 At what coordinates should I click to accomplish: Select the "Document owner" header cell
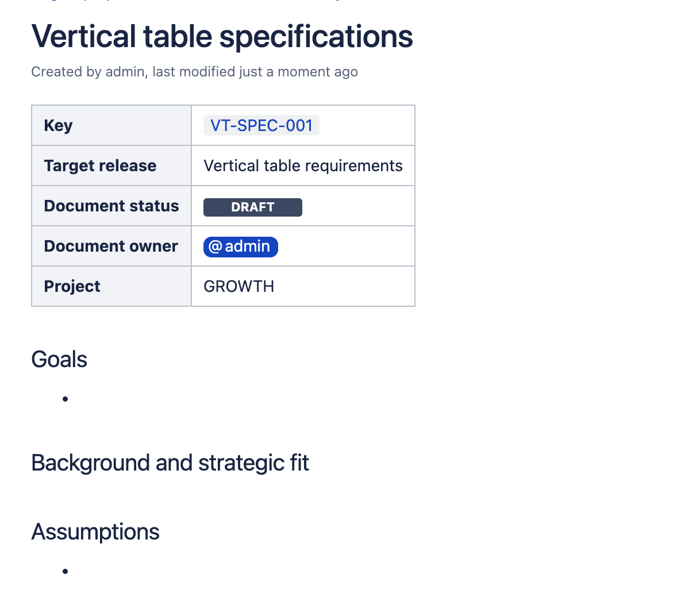(x=111, y=246)
